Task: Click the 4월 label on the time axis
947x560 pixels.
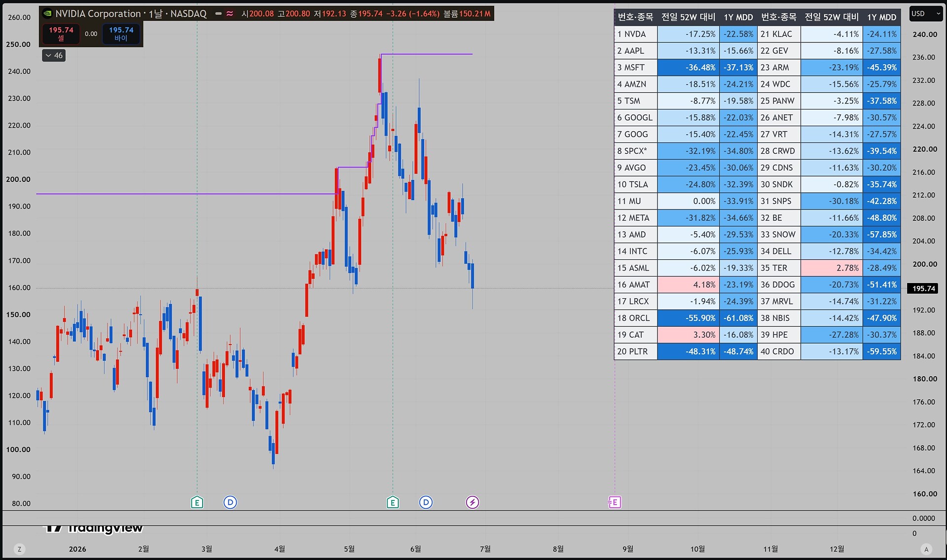Action: (x=280, y=549)
